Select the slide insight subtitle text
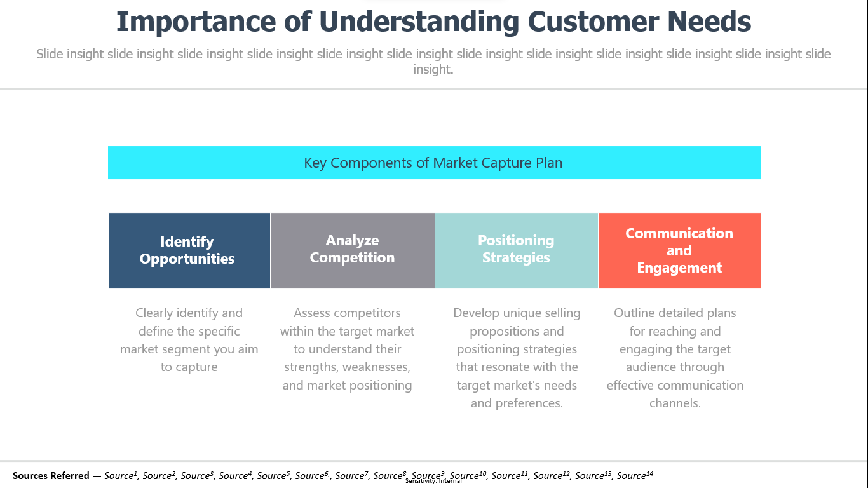 coord(433,62)
